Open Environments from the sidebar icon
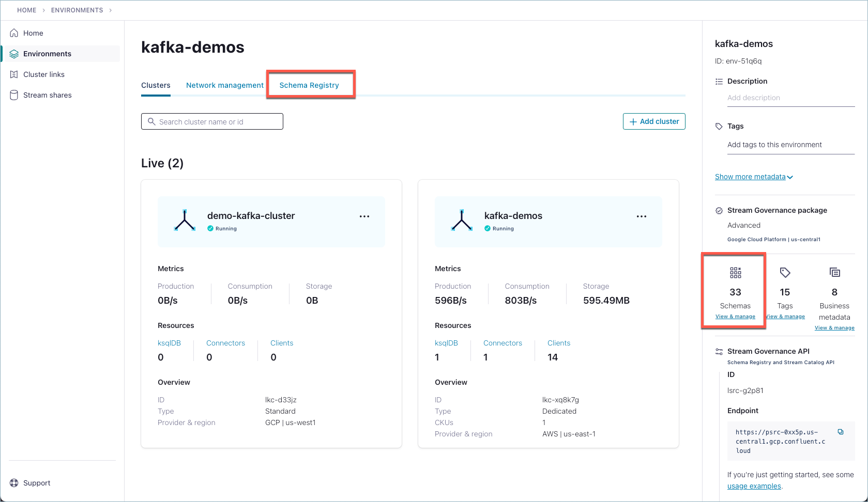 point(15,53)
